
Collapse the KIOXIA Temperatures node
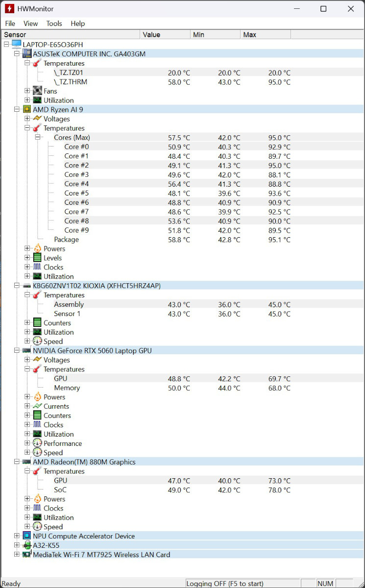click(x=27, y=295)
